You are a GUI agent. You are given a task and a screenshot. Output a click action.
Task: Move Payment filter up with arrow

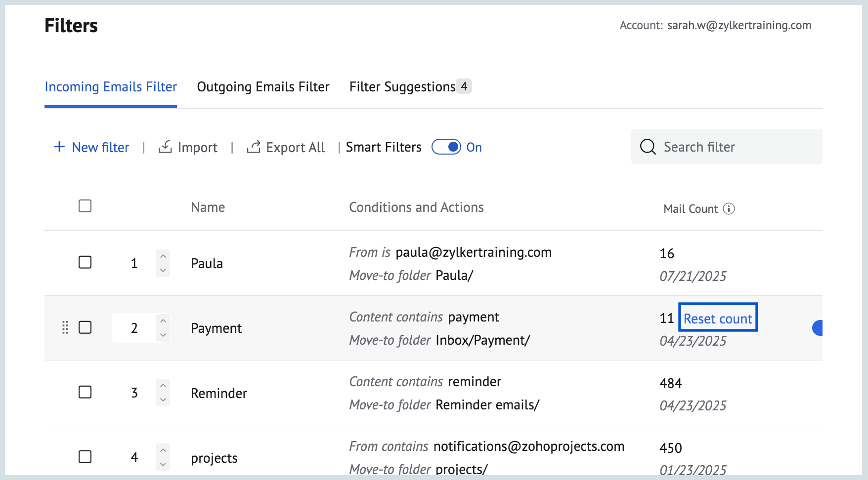click(x=163, y=321)
